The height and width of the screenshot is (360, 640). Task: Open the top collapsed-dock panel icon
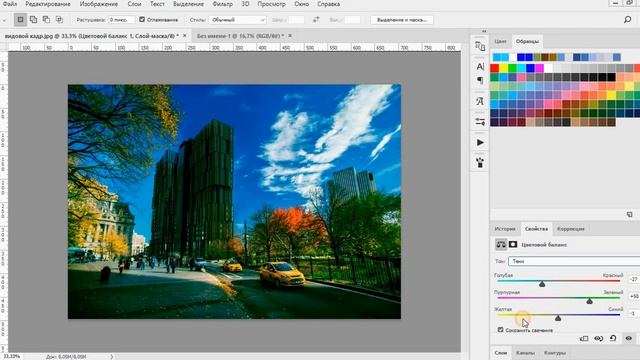coord(480,46)
